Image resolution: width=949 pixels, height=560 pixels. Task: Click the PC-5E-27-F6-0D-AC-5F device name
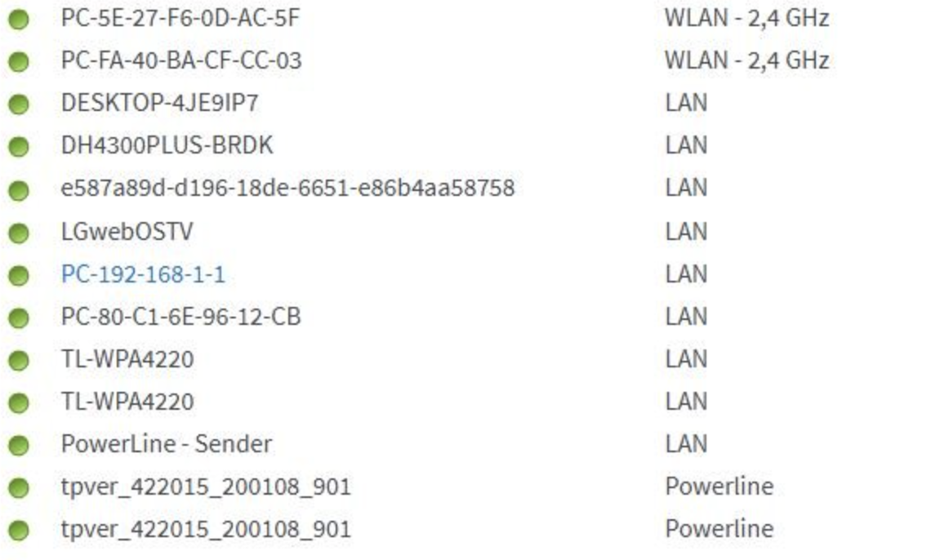(180, 17)
